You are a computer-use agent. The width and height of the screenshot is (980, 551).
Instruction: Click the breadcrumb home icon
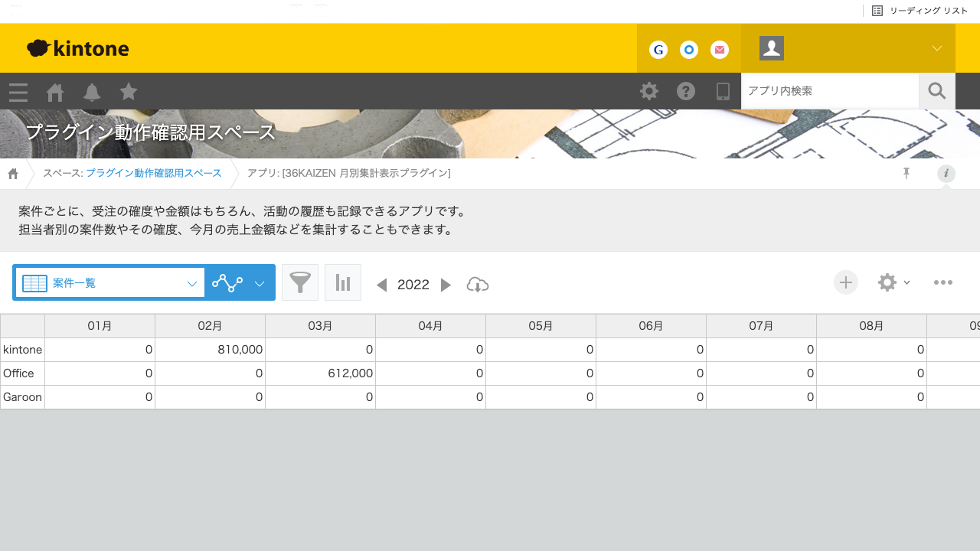(13, 174)
